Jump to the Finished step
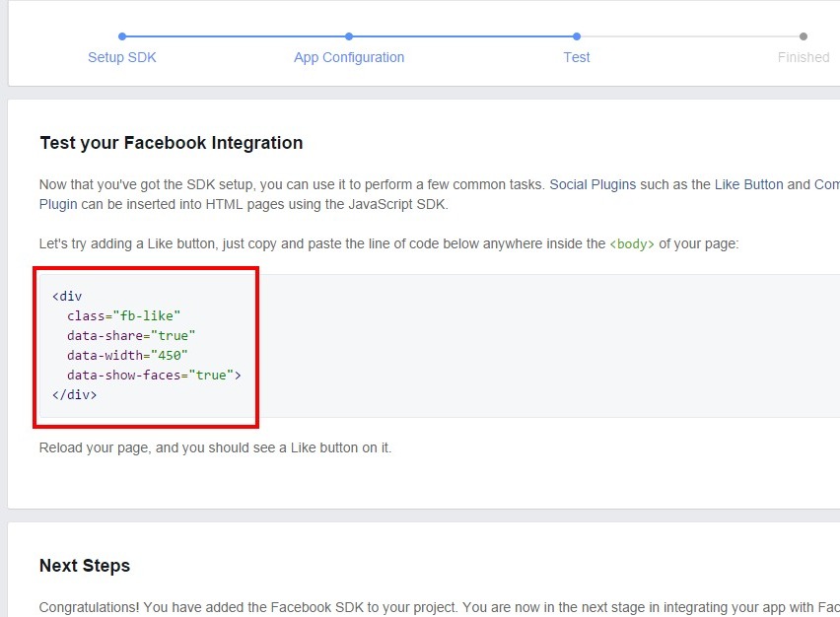This screenshot has width=840, height=617. [804, 57]
